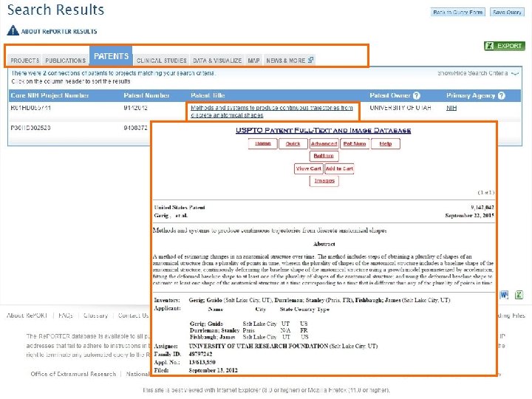Sort by Patent Number column header
The height and width of the screenshot is (399, 532).
point(146,95)
